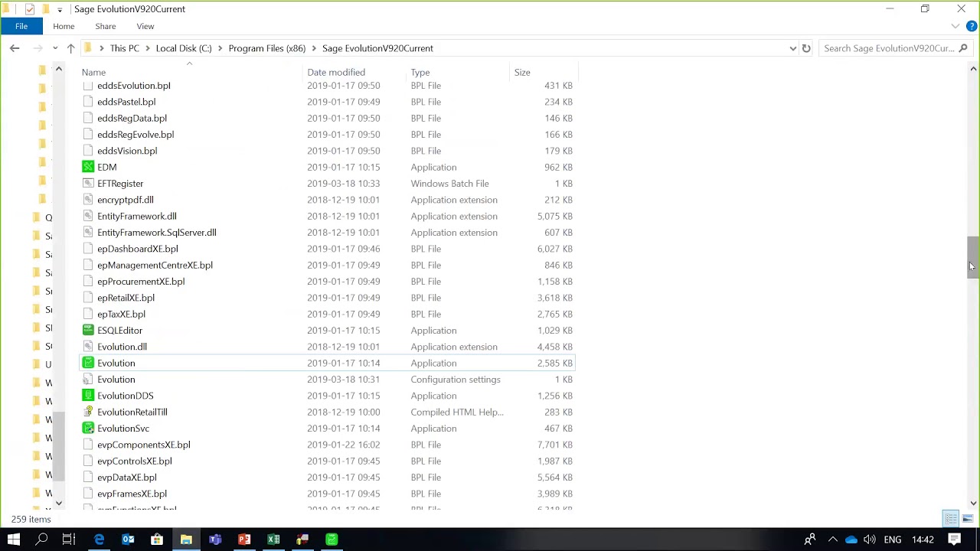The width and height of the screenshot is (980, 551).
Task: Expand the Program Files (x86) breadcrumb chevron
Action: pos(314,48)
